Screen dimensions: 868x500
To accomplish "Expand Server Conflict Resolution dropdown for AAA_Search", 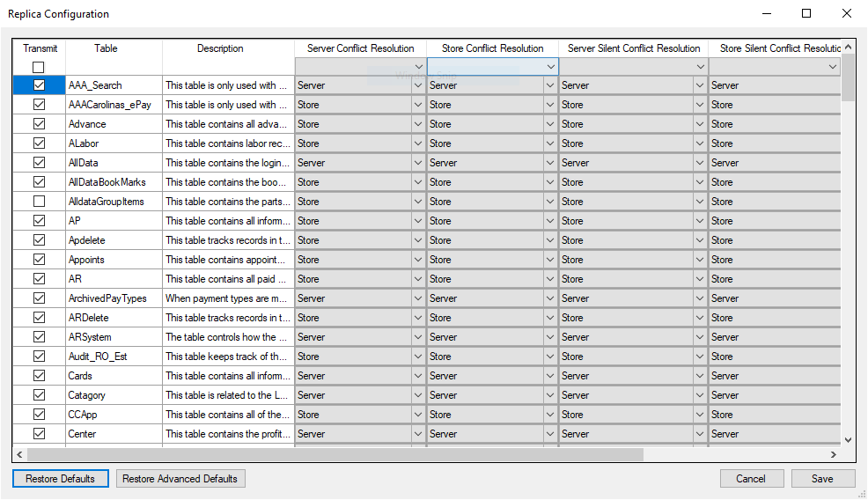I will (418, 85).
